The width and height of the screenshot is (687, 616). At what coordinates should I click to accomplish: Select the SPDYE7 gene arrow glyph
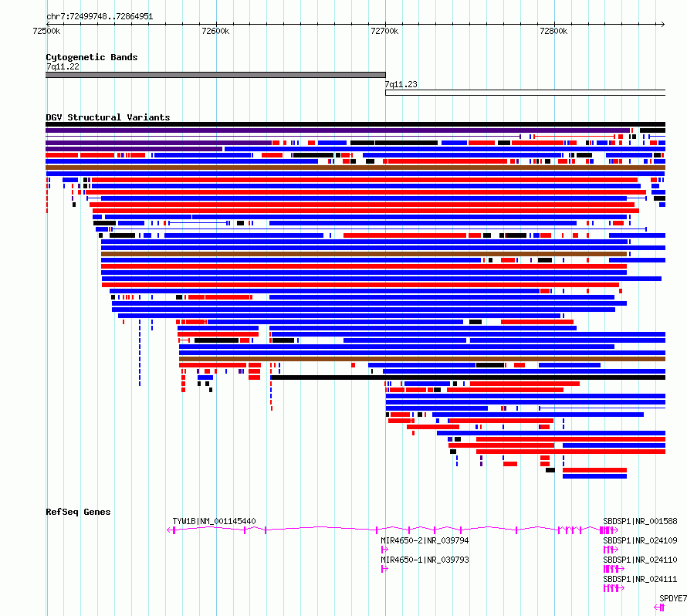click(x=659, y=608)
